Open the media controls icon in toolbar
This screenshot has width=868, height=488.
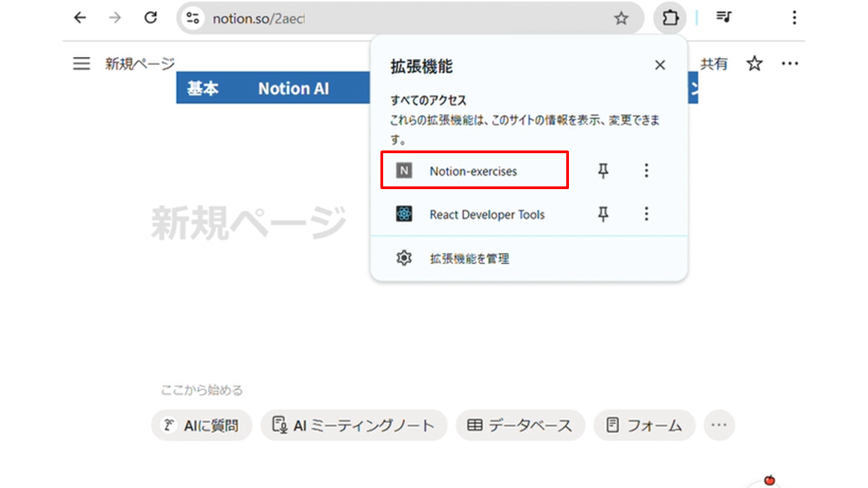(x=724, y=18)
